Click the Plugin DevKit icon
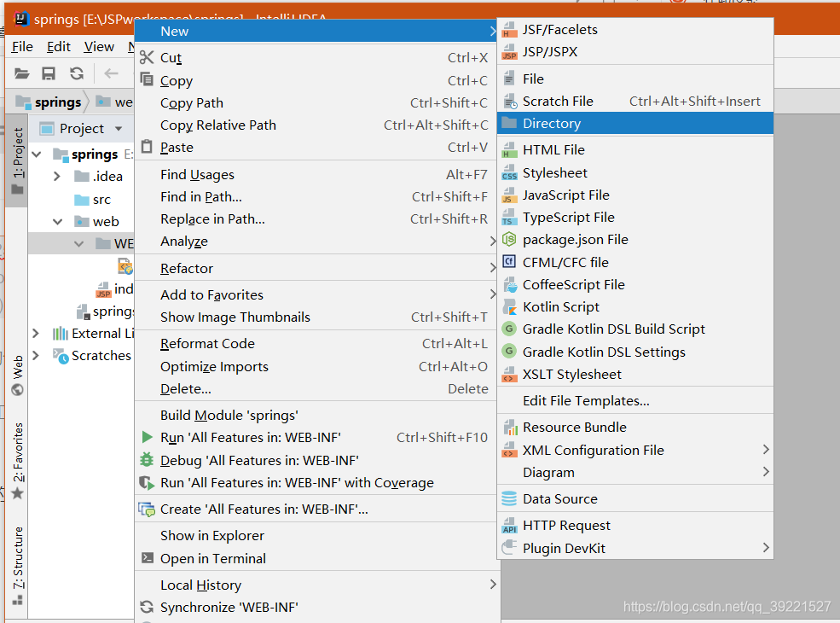 pyautogui.click(x=509, y=548)
